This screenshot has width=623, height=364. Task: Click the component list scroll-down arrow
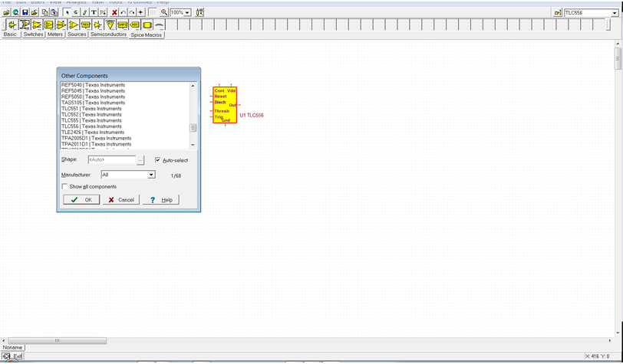[x=193, y=145]
